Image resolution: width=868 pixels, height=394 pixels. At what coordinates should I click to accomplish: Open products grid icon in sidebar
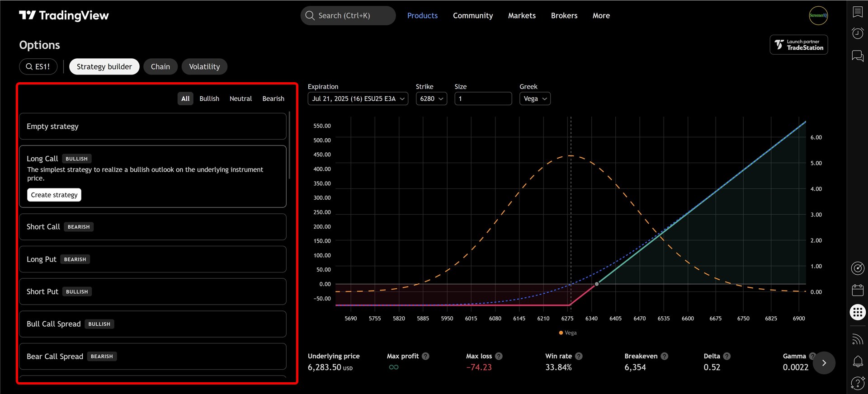858,312
